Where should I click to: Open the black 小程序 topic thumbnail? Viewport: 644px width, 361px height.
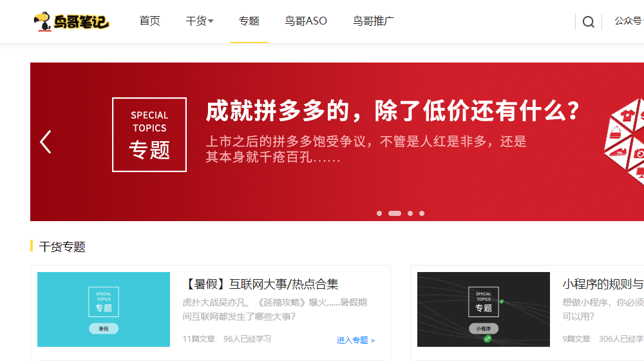(x=484, y=309)
